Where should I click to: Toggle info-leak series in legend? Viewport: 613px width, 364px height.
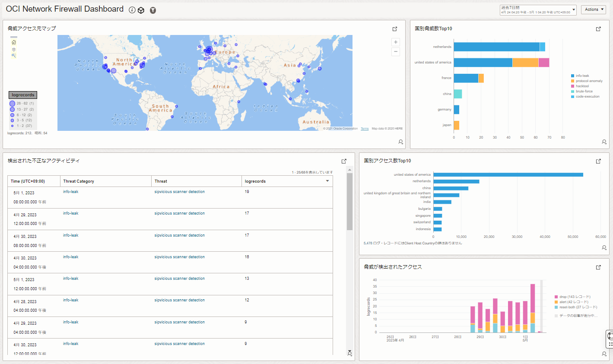582,76
